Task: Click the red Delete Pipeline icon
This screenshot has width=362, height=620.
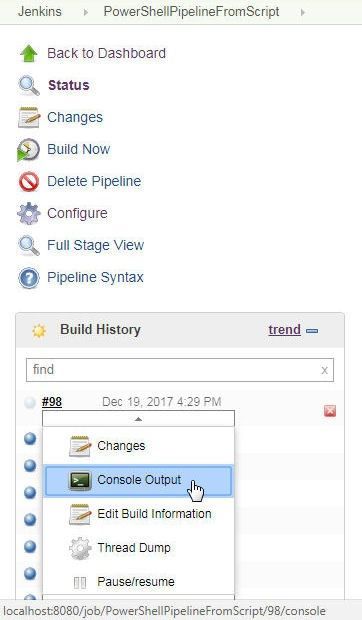Action: (x=29, y=181)
